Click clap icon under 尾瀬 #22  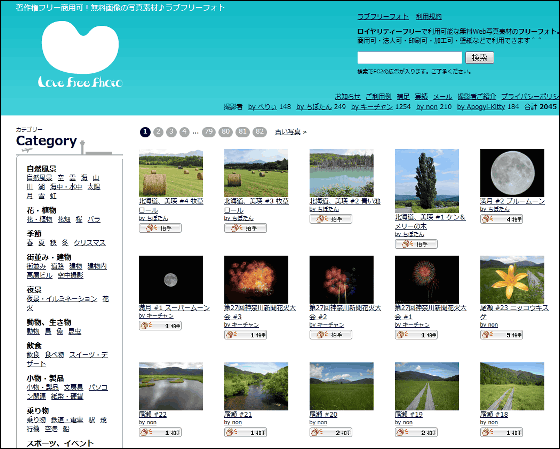[160, 432]
